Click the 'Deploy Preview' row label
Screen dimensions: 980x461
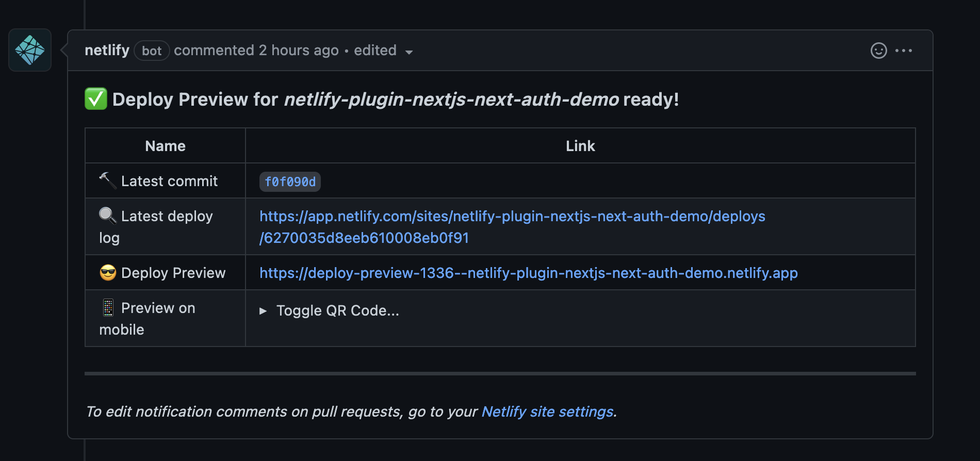pyautogui.click(x=173, y=273)
